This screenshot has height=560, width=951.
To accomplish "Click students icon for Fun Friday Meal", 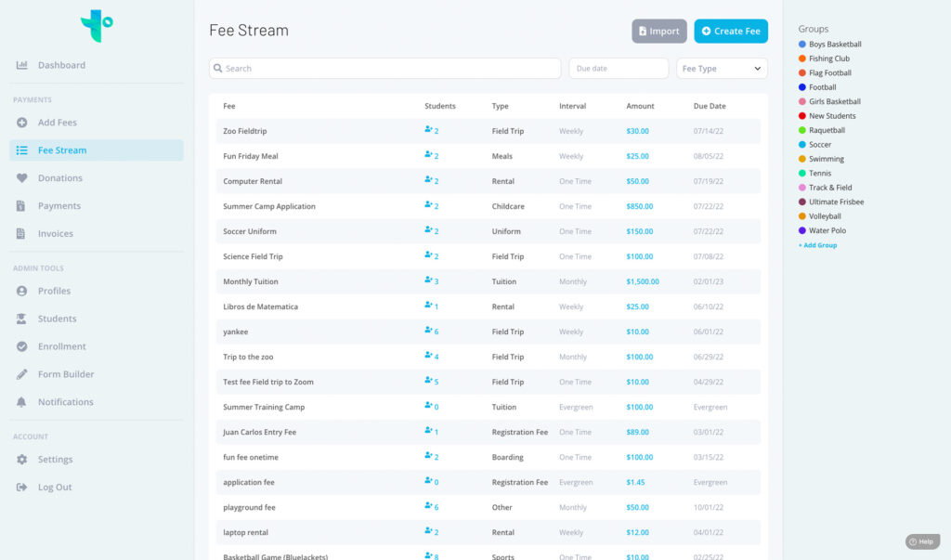I will coord(428,155).
